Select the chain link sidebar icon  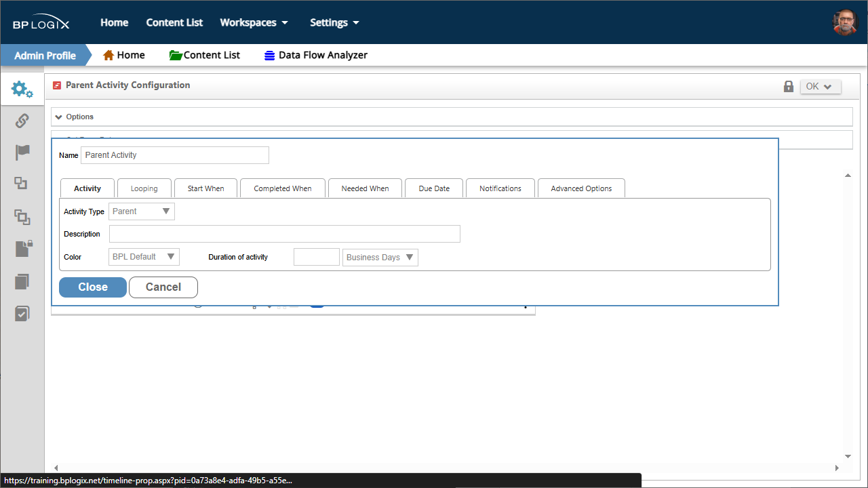[22, 121]
